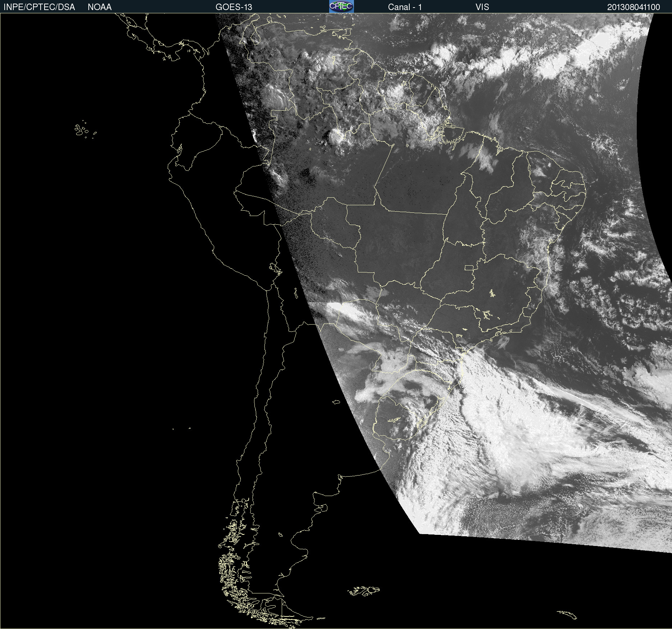Viewport: 672px width, 629px height.
Task: Click the Galápagos Islands outline
Action: pos(81,130)
